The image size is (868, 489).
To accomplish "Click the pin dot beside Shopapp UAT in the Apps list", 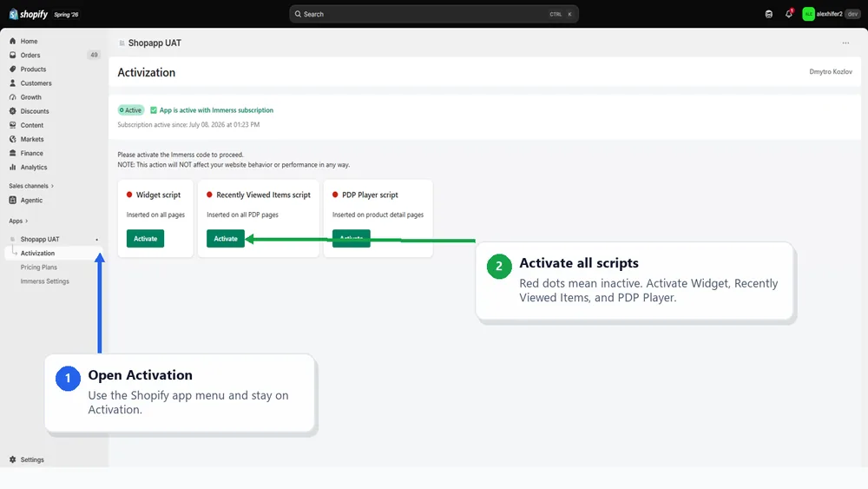I will coord(97,240).
